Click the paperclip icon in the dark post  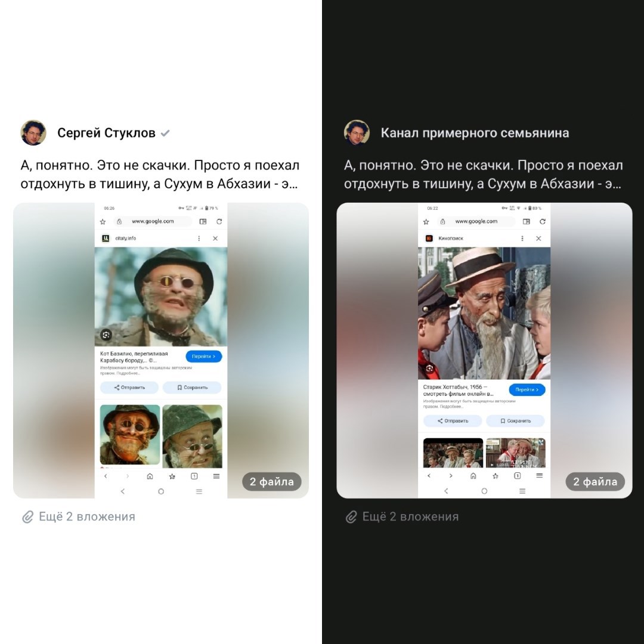pyautogui.click(x=351, y=516)
